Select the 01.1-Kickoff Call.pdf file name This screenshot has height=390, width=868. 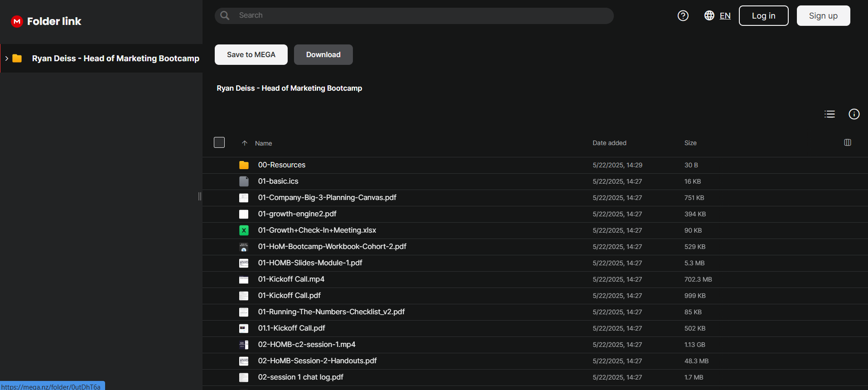(292, 328)
